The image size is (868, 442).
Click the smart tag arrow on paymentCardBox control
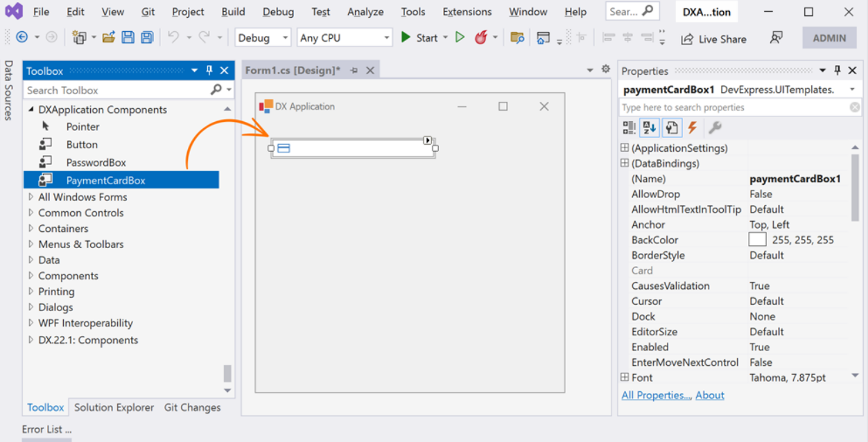(x=428, y=141)
